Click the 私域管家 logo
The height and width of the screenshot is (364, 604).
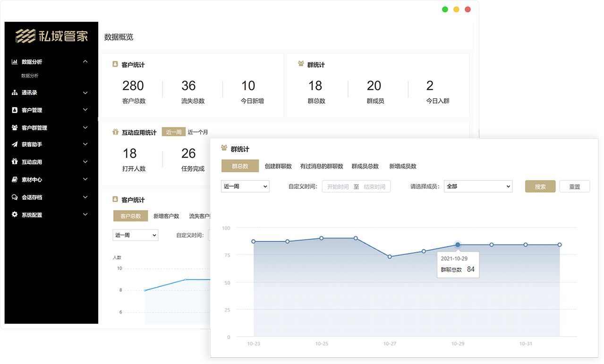click(x=51, y=36)
